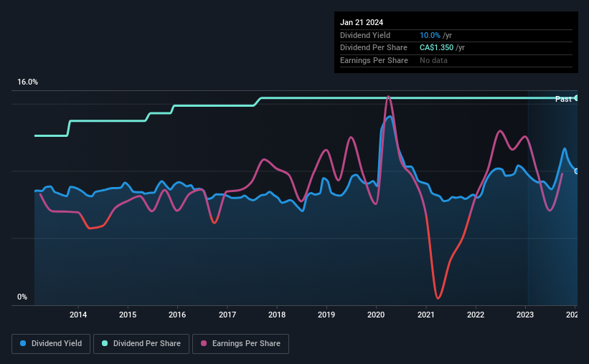Toggle the Earnings Per Share legend button
This screenshot has height=364, width=589.
tap(240, 344)
